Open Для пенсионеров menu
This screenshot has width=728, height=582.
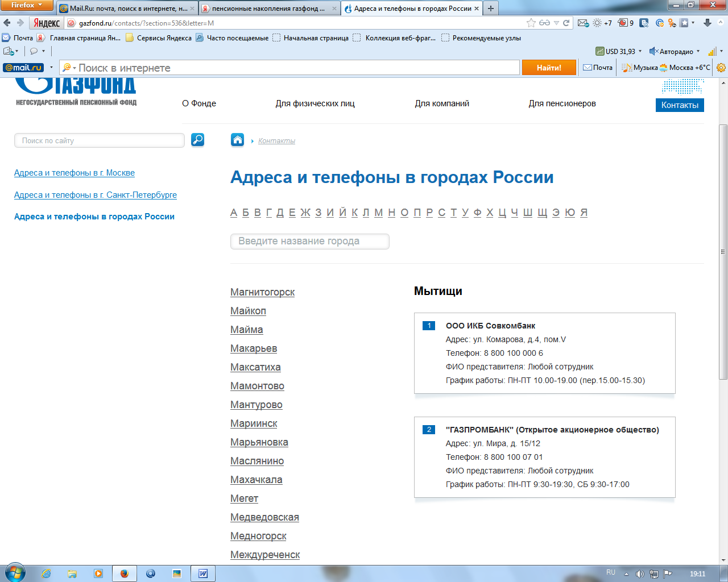coord(562,103)
